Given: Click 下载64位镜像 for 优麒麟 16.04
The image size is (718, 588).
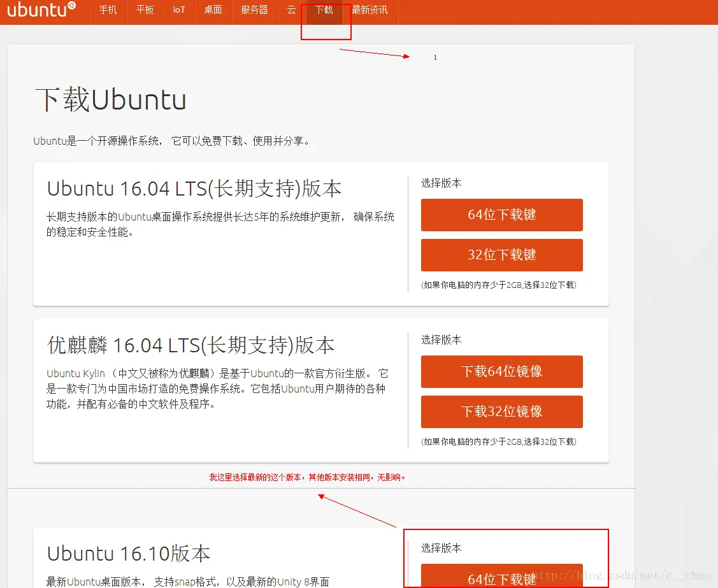Looking at the screenshot, I should pos(502,371).
